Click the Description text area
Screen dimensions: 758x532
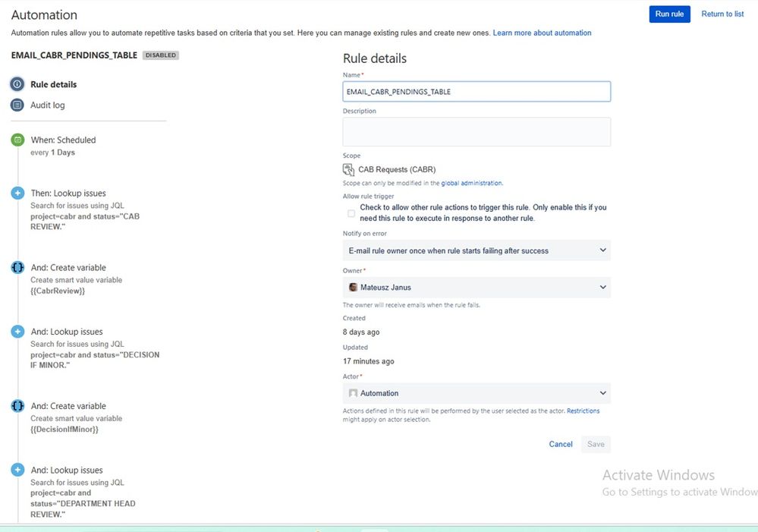coord(477,131)
